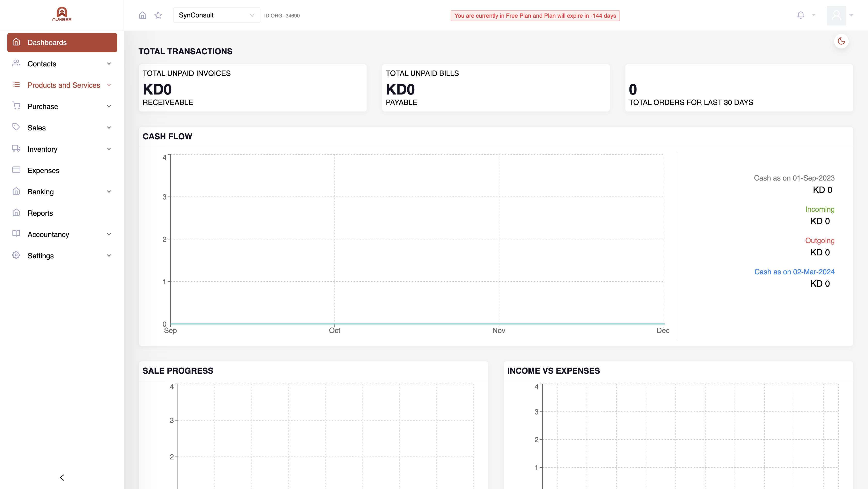Expand the Sales menu chevron
Image resolution: width=868 pixels, height=489 pixels.
click(x=109, y=128)
